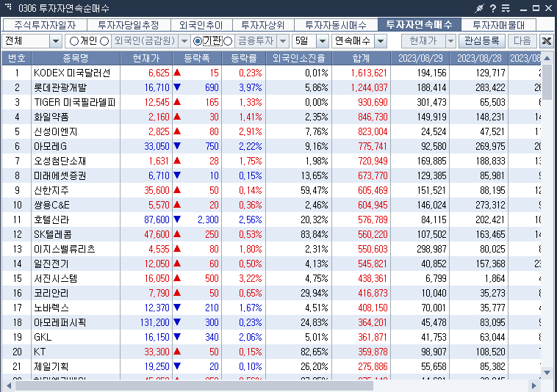Select SK텔레콤 stock name
557x392 pixels.
click(53, 235)
